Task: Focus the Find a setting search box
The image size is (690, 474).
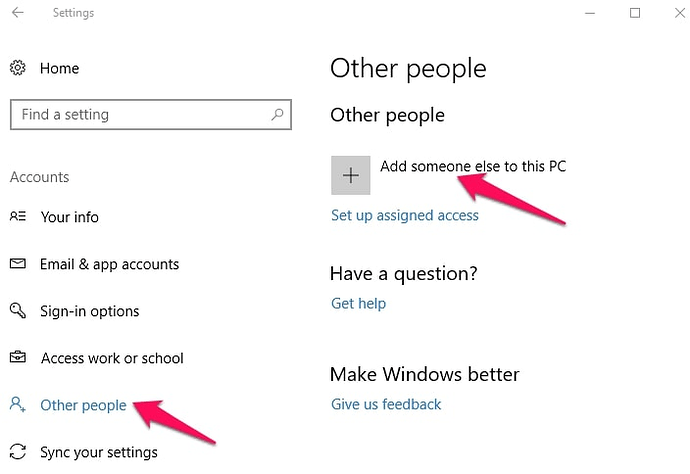Action: (x=140, y=115)
